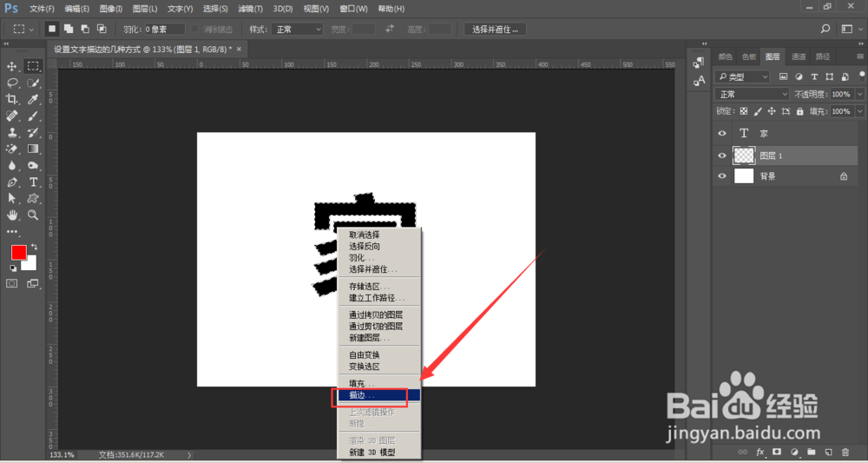The height and width of the screenshot is (463, 868).
Task: Select the Sponge tool
Action: [x=33, y=165]
